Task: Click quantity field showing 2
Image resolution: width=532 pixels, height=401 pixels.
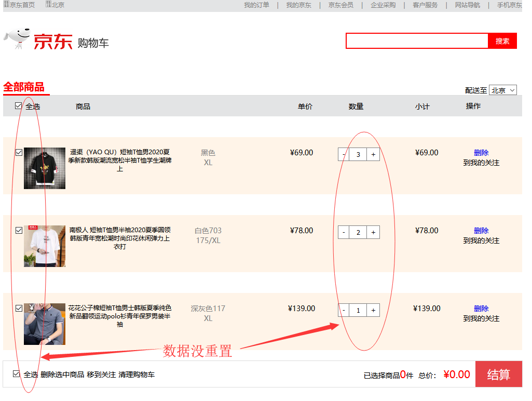Action: pyautogui.click(x=358, y=232)
